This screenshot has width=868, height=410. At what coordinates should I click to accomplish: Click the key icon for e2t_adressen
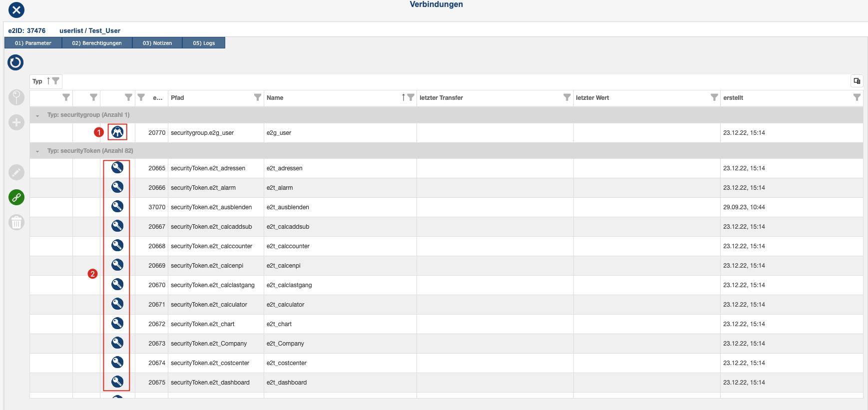coord(117,168)
